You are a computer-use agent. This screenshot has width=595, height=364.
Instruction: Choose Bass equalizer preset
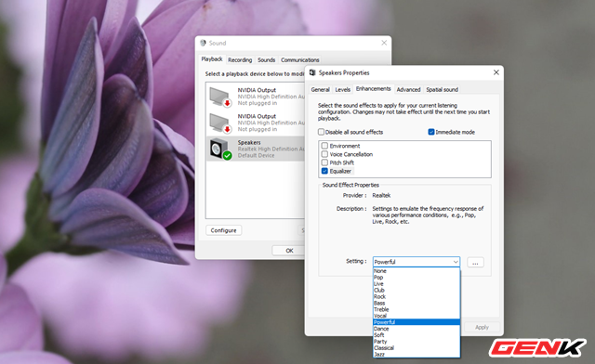point(416,303)
